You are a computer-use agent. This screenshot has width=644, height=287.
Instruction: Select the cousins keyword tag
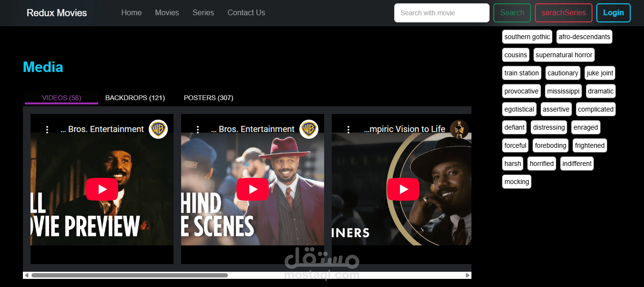[516, 55]
